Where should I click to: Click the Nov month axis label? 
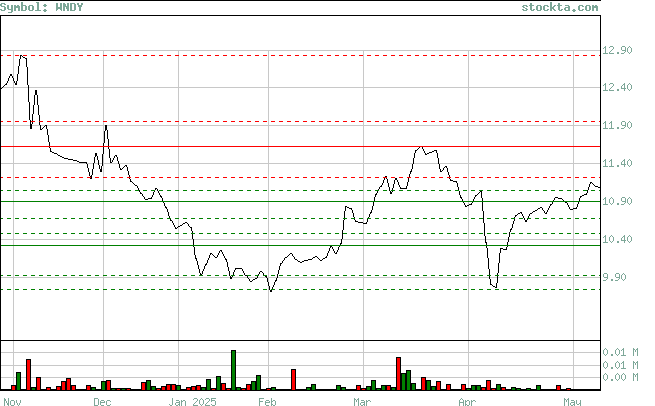(12, 401)
